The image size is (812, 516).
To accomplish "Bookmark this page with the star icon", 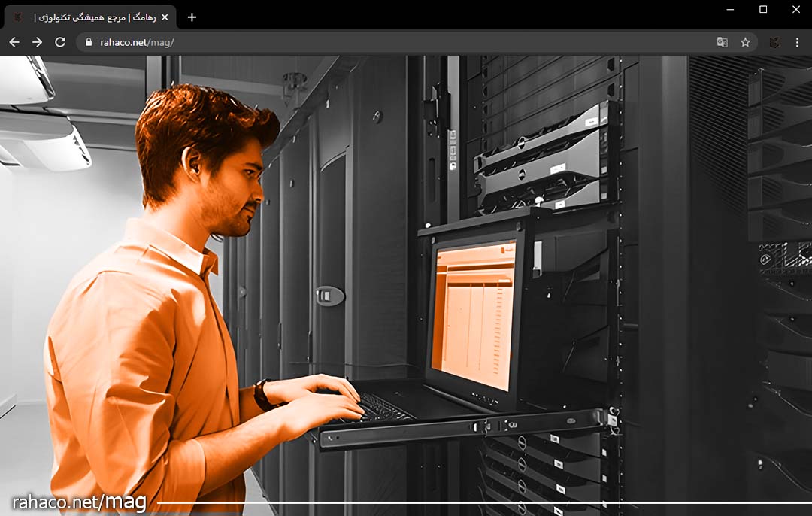I will point(745,42).
